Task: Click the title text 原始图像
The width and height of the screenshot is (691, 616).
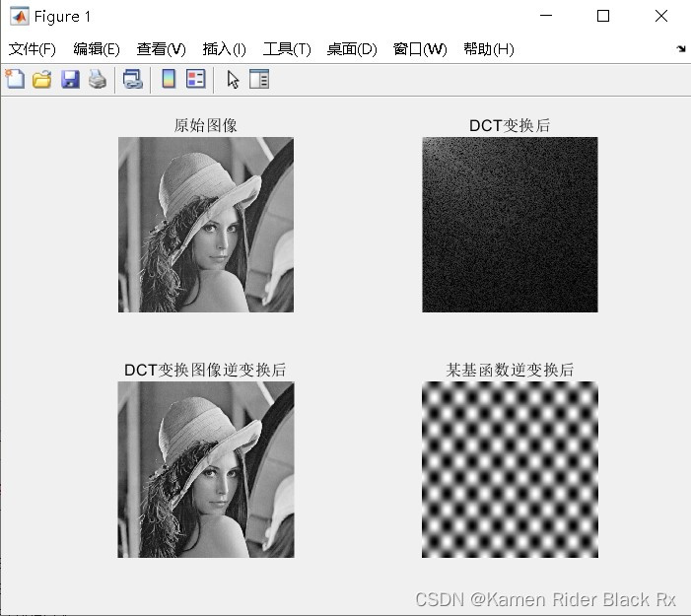Action: [205, 125]
